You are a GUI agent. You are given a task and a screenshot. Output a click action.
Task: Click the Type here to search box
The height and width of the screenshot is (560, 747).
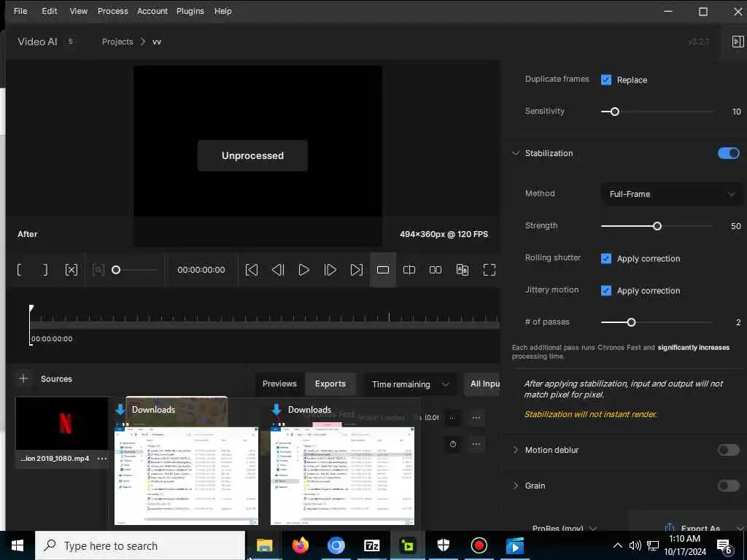coord(140,545)
